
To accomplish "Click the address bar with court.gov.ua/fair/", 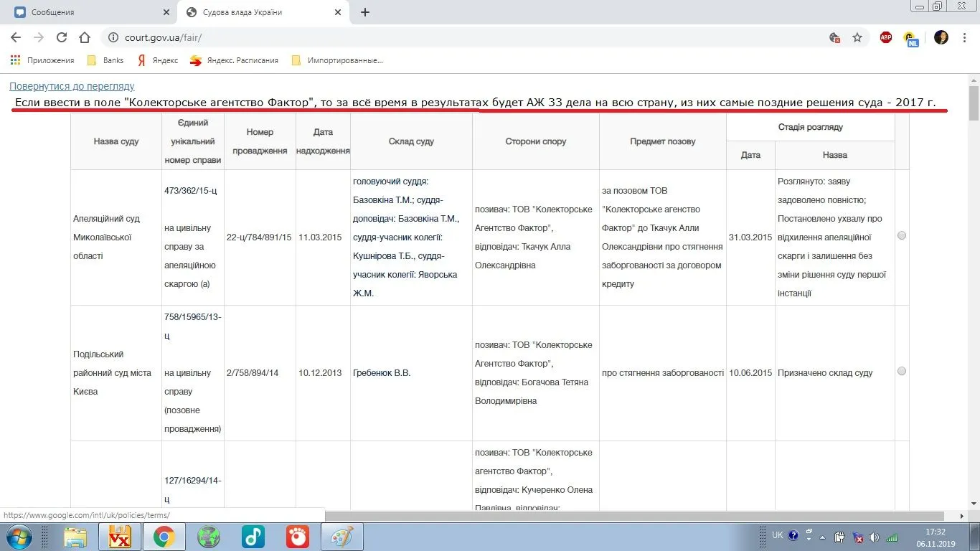I will (430, 37).
